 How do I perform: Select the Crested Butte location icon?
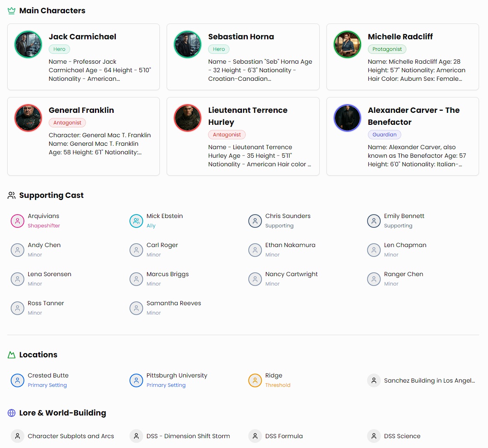click(x=18, y=380)
